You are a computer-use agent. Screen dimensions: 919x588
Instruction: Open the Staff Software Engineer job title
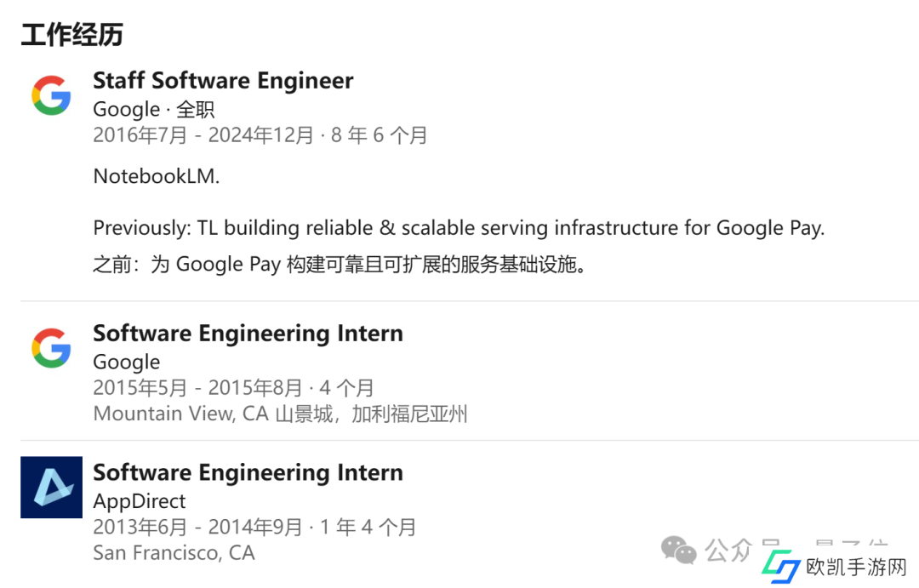pyautogui.click(x=223, y=81)
